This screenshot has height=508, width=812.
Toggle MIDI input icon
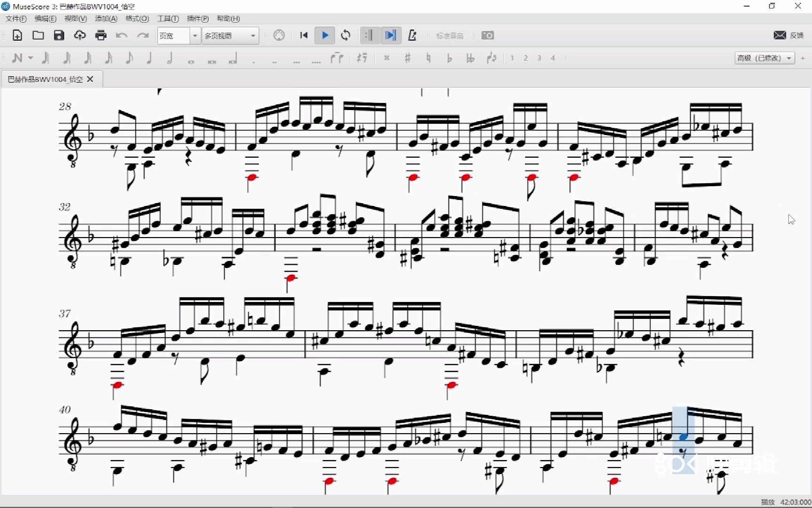pyautogui.click(x=279, y=35)
